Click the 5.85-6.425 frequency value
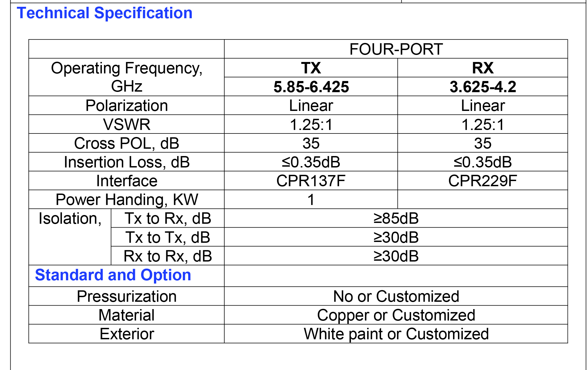Screen dimensions: 588x370 311,87
